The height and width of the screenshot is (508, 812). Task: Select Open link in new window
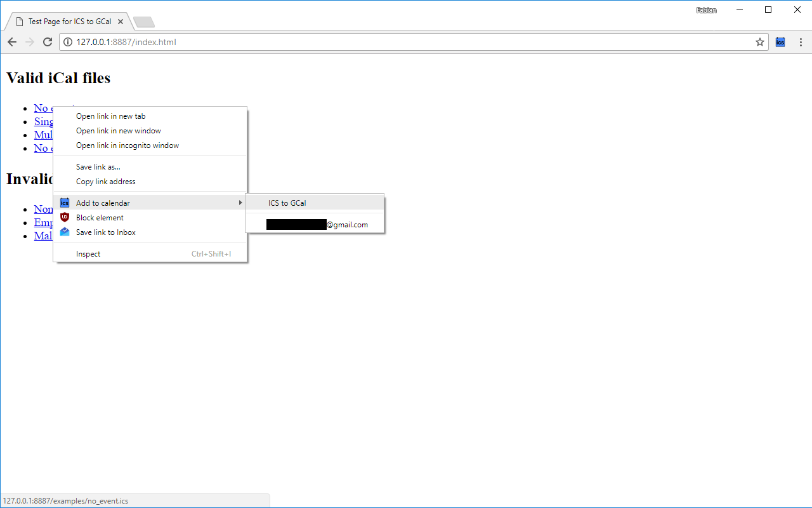pos(118,131)
